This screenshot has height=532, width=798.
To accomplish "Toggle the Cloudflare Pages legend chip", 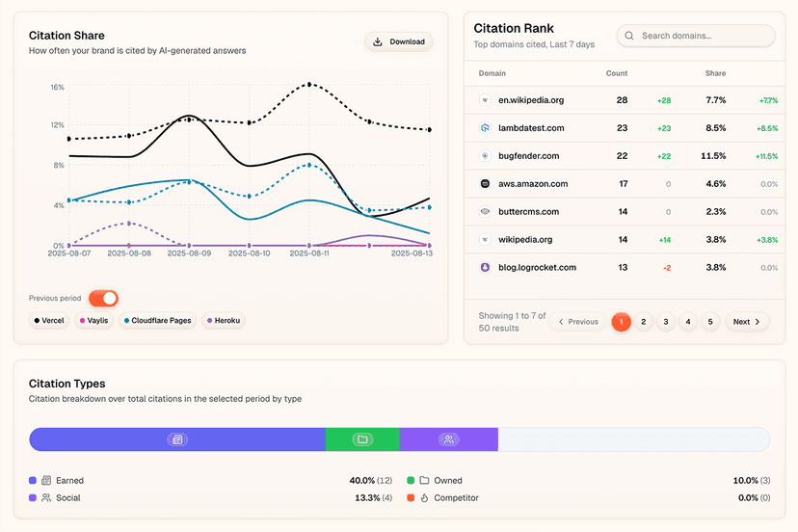I will tap(157, 320).
